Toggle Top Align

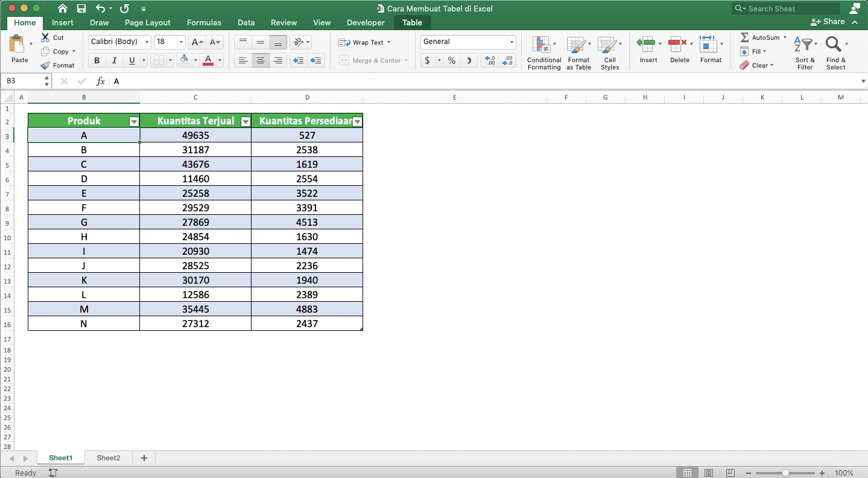click(243, 42)
